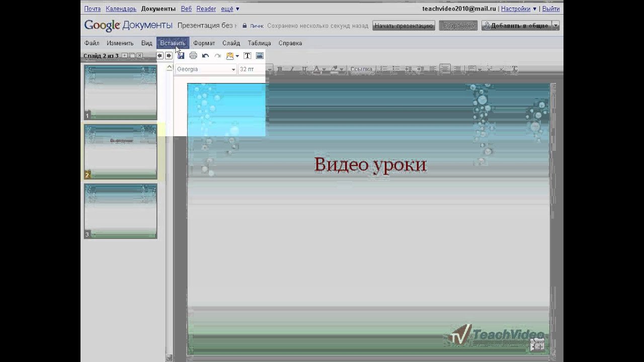This screenshot has height=362, width=644.
Task: Align text to the right
Action: [457, 69]
